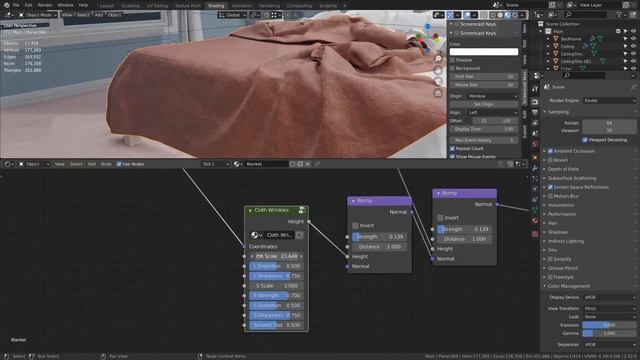Image resolution: width=640 pixels, height=360 pixels.
Task: Click the Scene Collection icon in outliner
Action: tap(541, 24)
